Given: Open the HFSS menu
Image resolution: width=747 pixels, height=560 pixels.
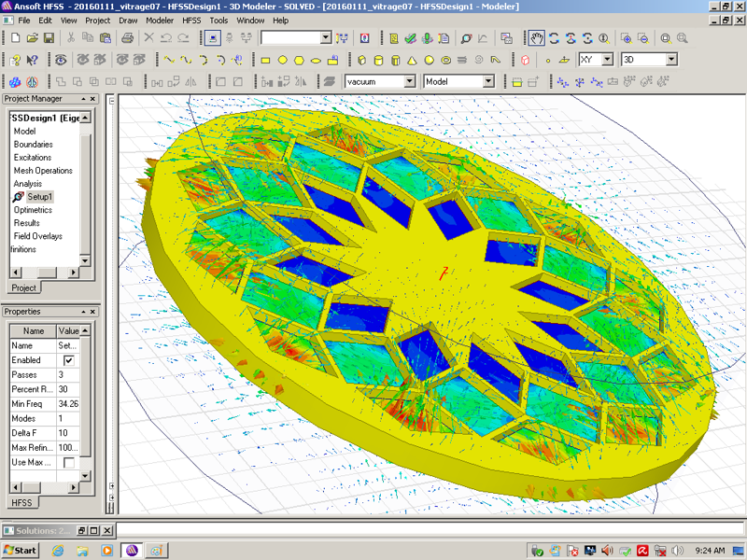Looking at the screenshot, I should point(190,20).
